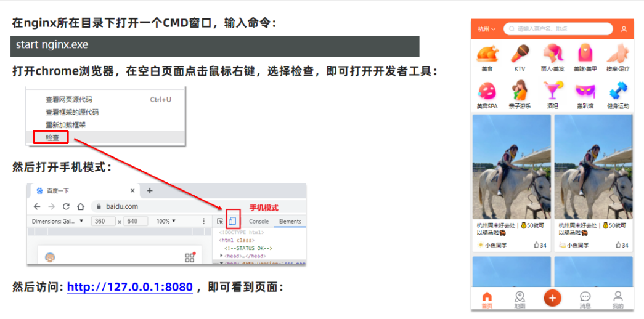Go to 我的 bottom nav tab

618,300
